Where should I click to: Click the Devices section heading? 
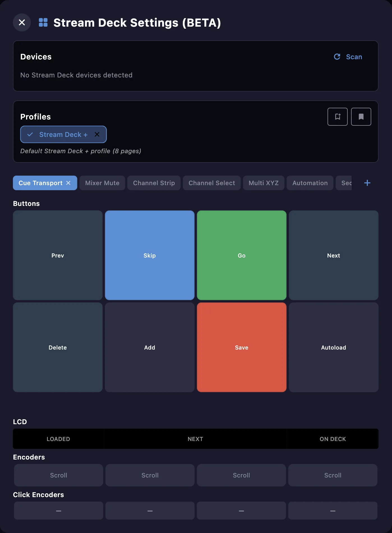coord(36,57)
